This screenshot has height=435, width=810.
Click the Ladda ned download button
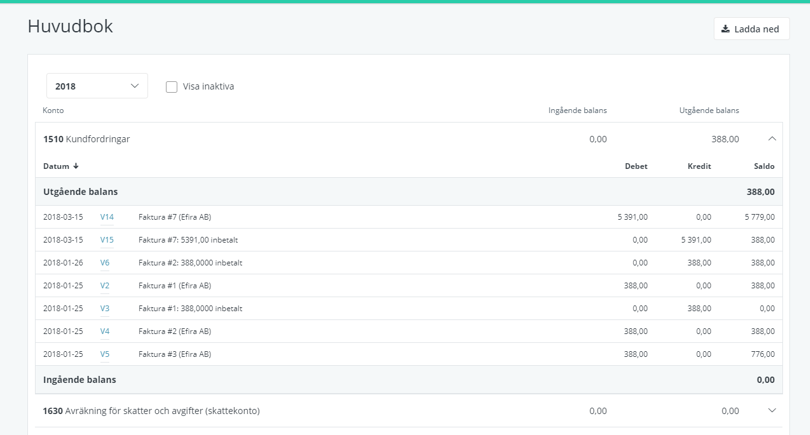[751, 29]
